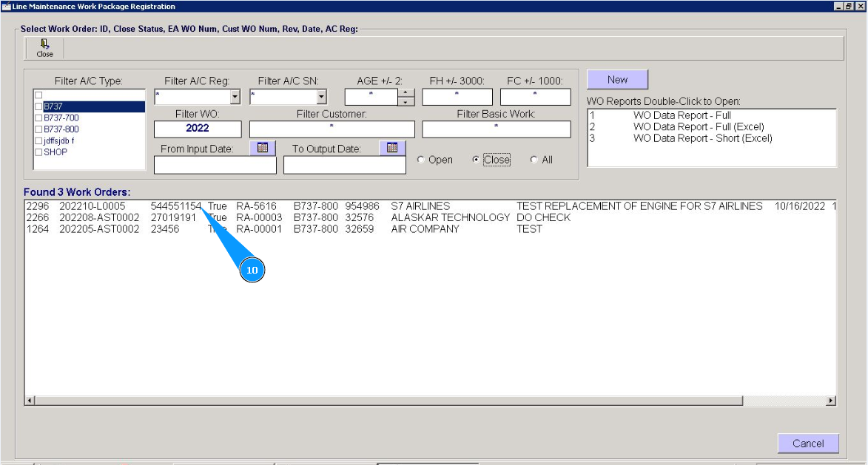Click the To Output Date text field
This screenshot has width=868, height=465.
[x=345, y=166]
